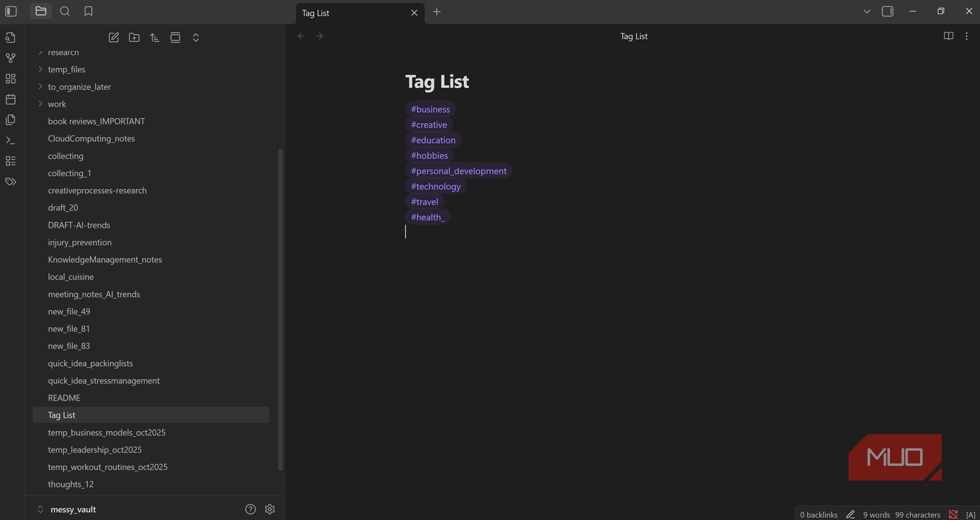
Task: Click the #technology tag
Action: coord(435,187)
